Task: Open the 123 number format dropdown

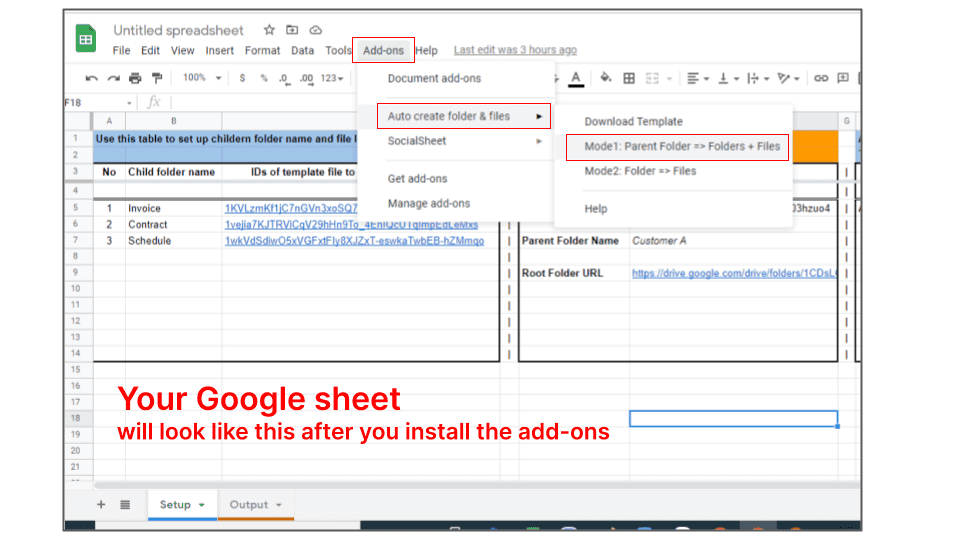Action: pos(334,78)
